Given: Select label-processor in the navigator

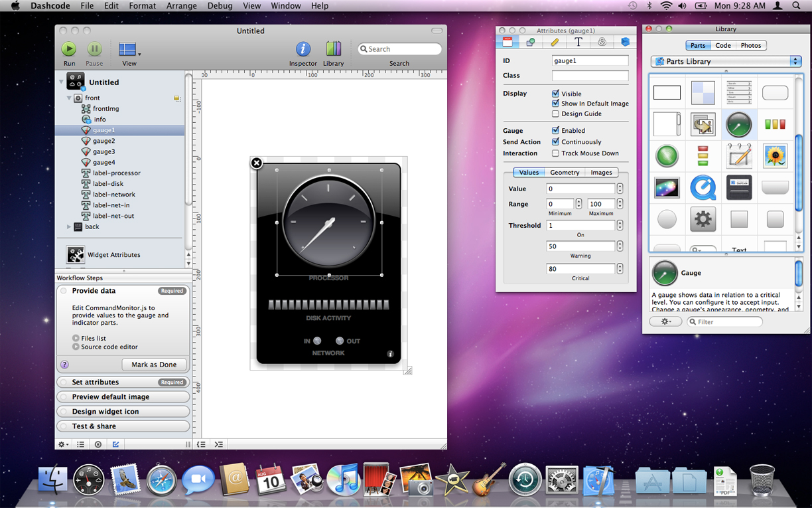Looking at the screenshot, I should point(117,173).
